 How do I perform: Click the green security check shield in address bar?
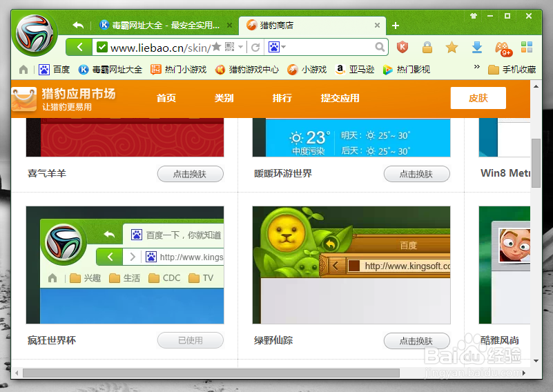[102, 47]
